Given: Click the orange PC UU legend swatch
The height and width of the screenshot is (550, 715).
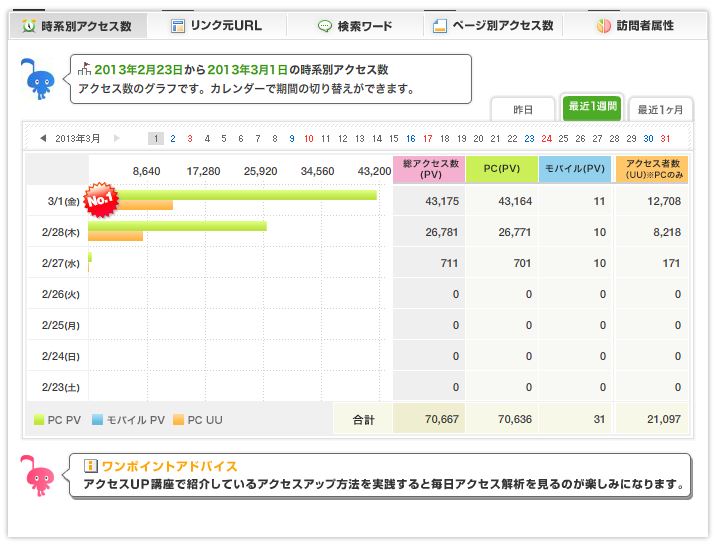Looking at the screenshot, I should click(178, 420).
